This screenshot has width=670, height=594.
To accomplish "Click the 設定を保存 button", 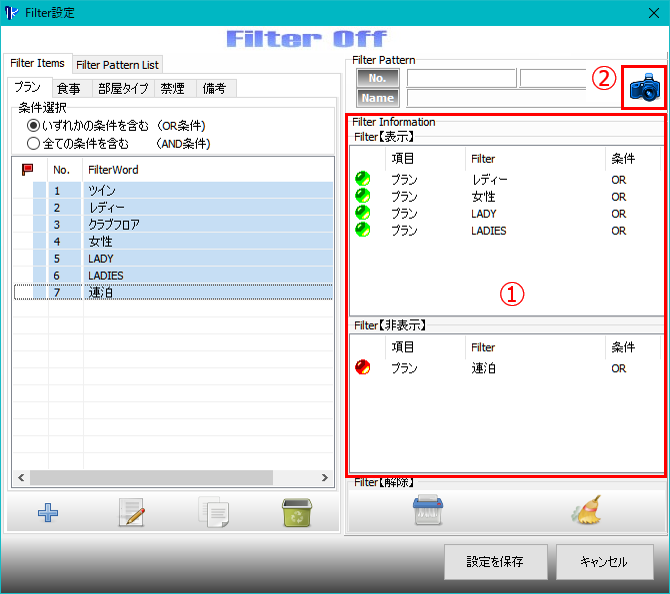I will click(x=495, y=561).
